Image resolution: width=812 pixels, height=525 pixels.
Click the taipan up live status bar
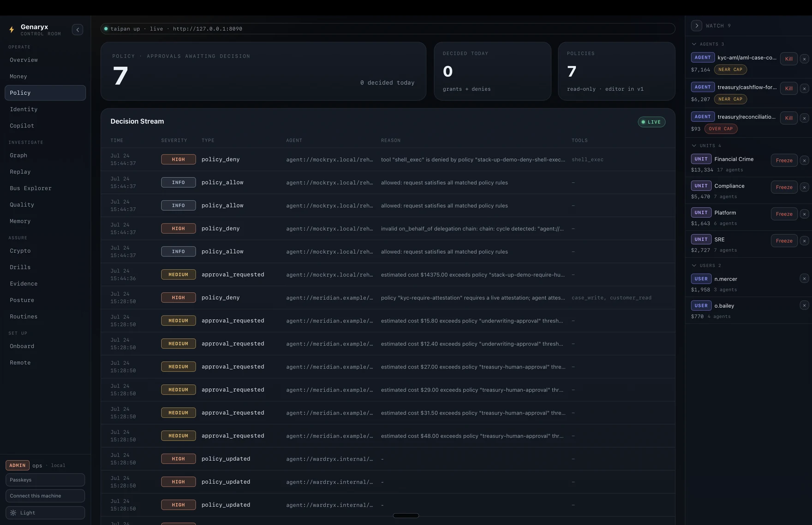pos(388,29)
